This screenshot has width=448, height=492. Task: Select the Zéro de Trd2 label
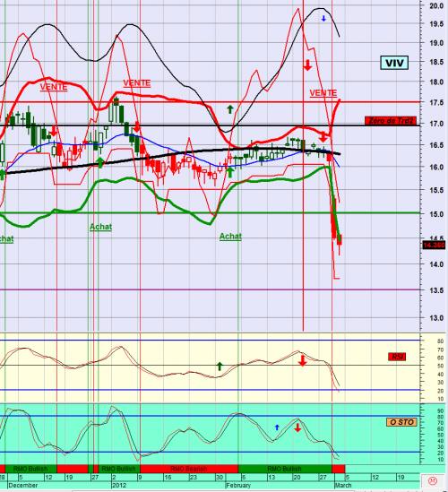pos(391,120)
